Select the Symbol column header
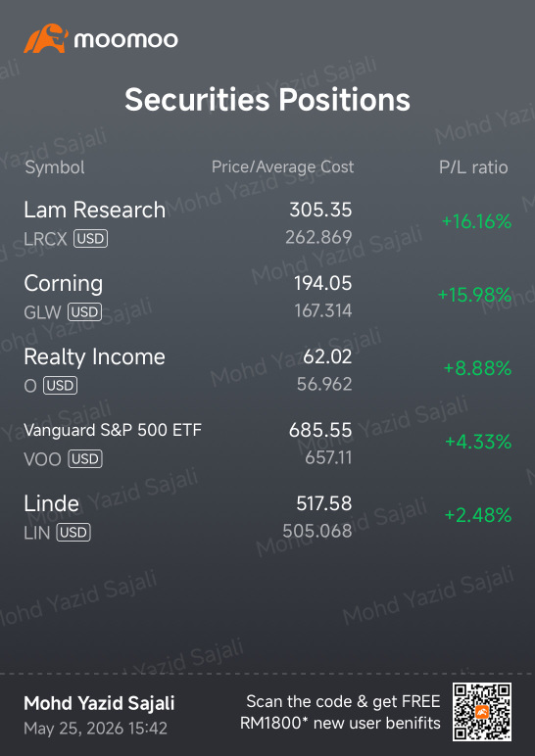This screenshot has width=535, height=756. click(55, 167)
